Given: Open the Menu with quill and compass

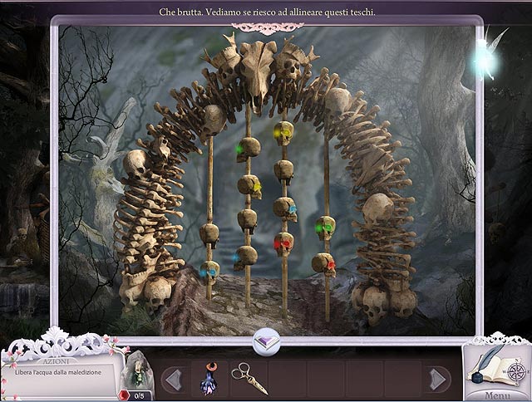Looking at the screenshot, I should pos(495,370).
